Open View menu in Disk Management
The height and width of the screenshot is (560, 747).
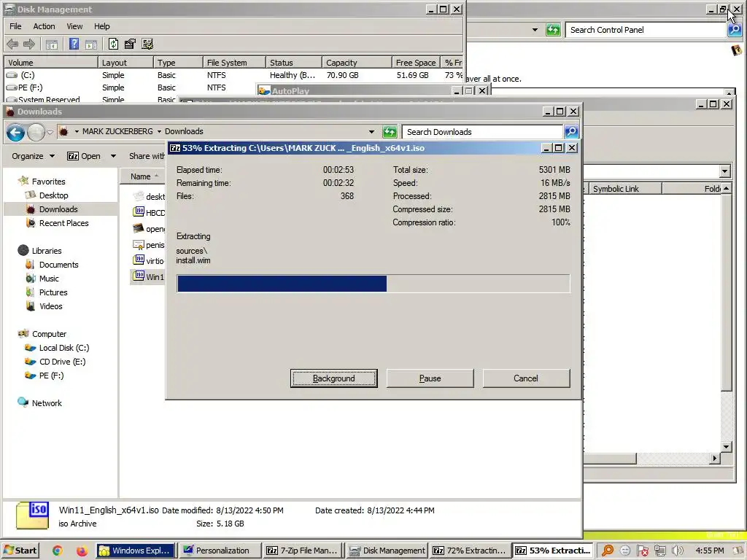(74, 26)
